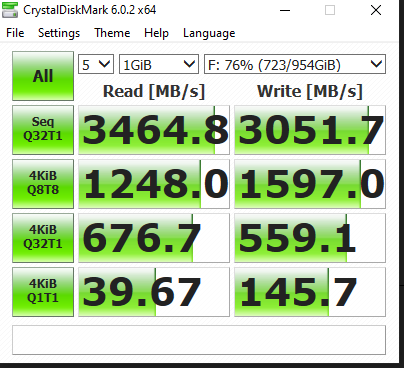Image resolution: width=404 pixels, height=368 pixels.
Task: Open the Language menu
Action: tap(209, 33)
